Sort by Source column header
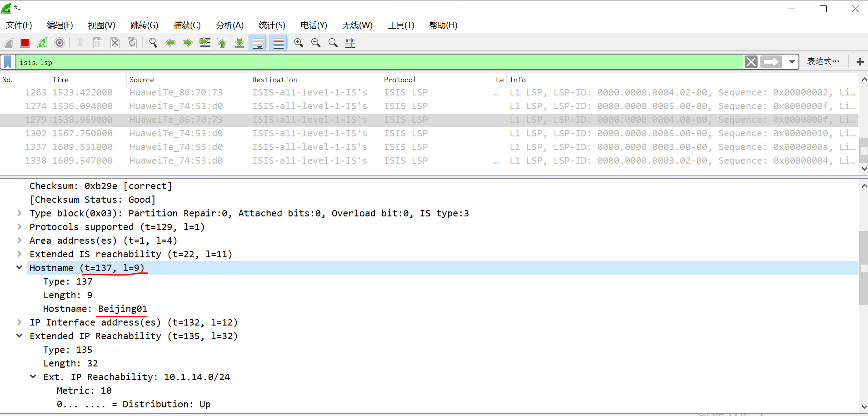Viewport: 868px width, 416px height. pyautogui.click(x=188, y=80)
